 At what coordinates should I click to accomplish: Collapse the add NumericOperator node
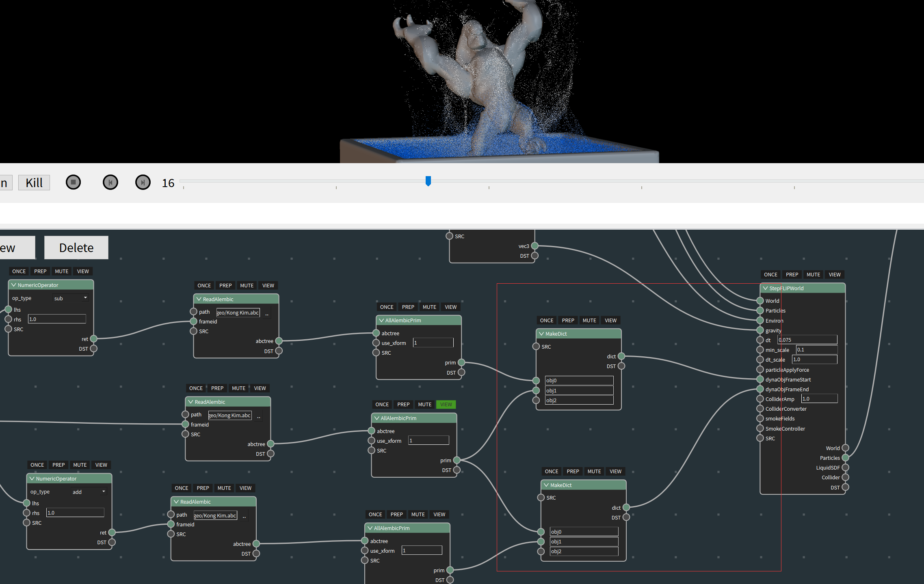pyautogui.click(x=32, y=478)
